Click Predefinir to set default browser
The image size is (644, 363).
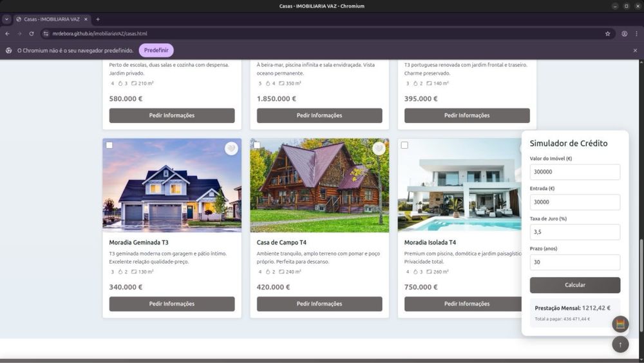pos(156,50)
